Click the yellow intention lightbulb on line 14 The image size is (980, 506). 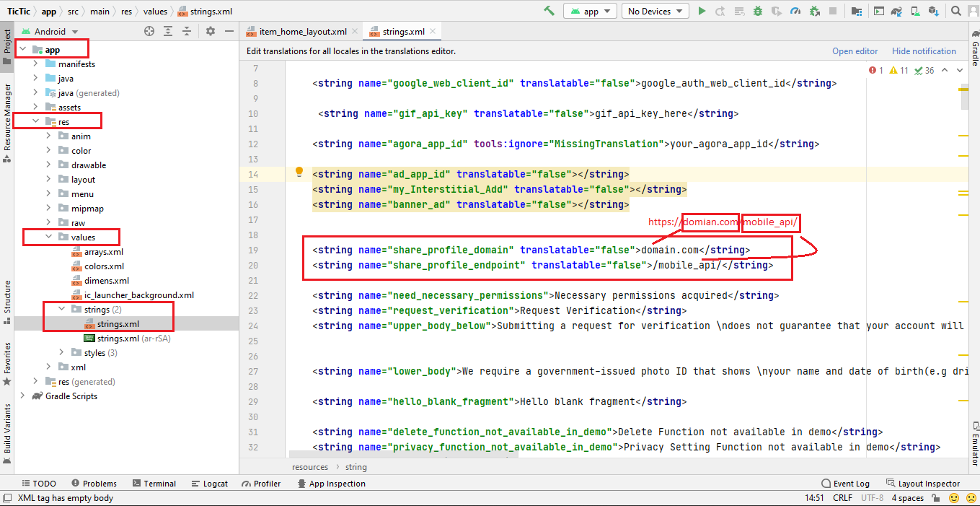(299, 173)
